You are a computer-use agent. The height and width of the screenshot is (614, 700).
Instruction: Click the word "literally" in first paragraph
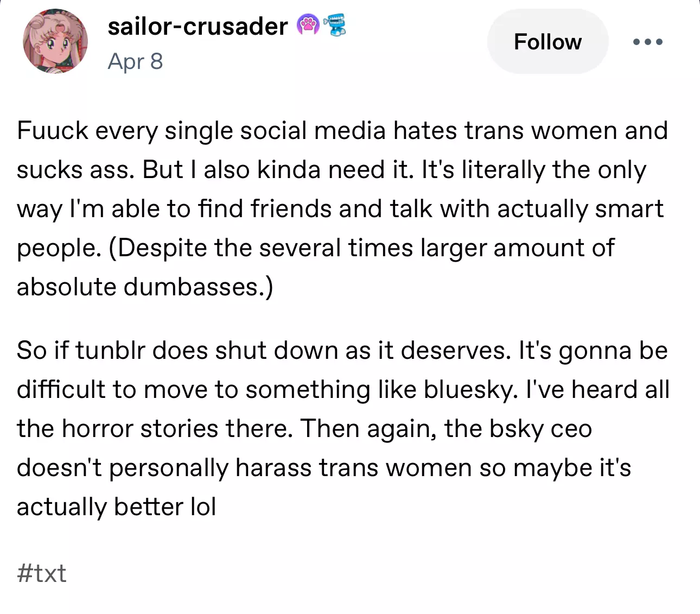pyautogui.click(x=503, y=170)
